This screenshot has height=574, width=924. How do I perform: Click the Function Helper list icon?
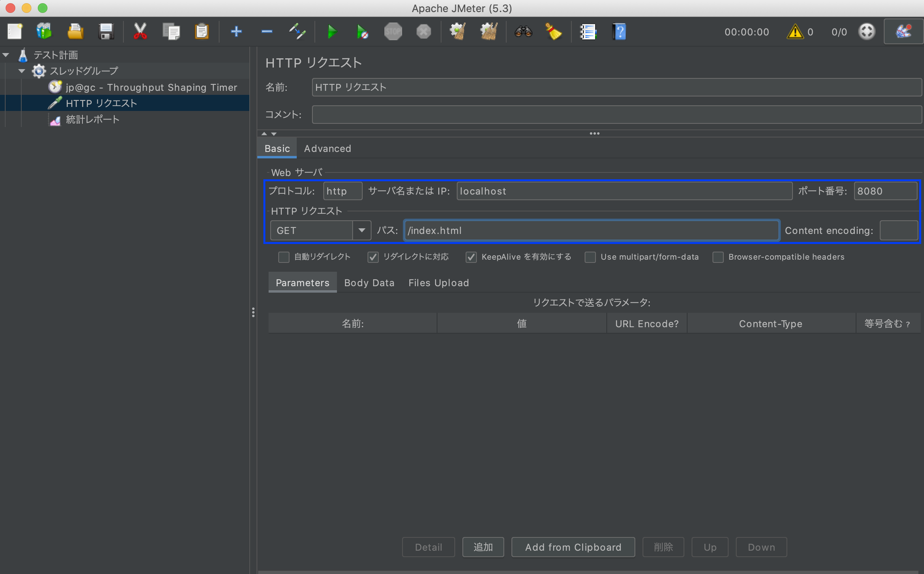click(x=588, y=31)
